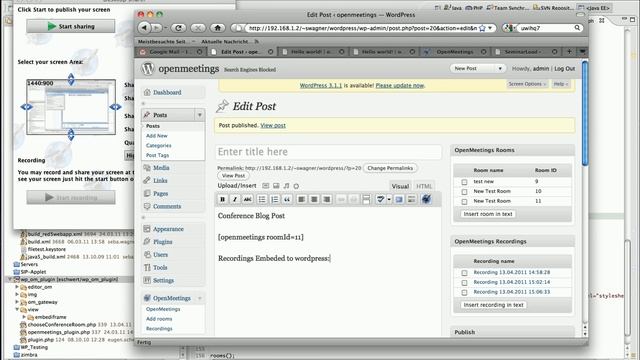Open the Help dropdown tab
Image resolution: width=640 pixels, height=360 pixels.
561,84
